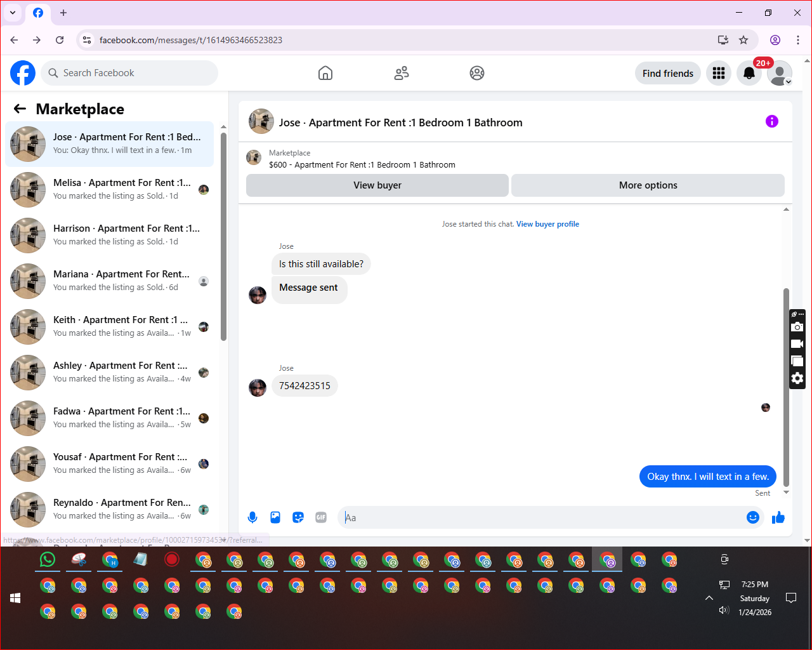Open Fadwa conversation in list
The height and width of the screenshot is (650, 812).
(110, 418)
